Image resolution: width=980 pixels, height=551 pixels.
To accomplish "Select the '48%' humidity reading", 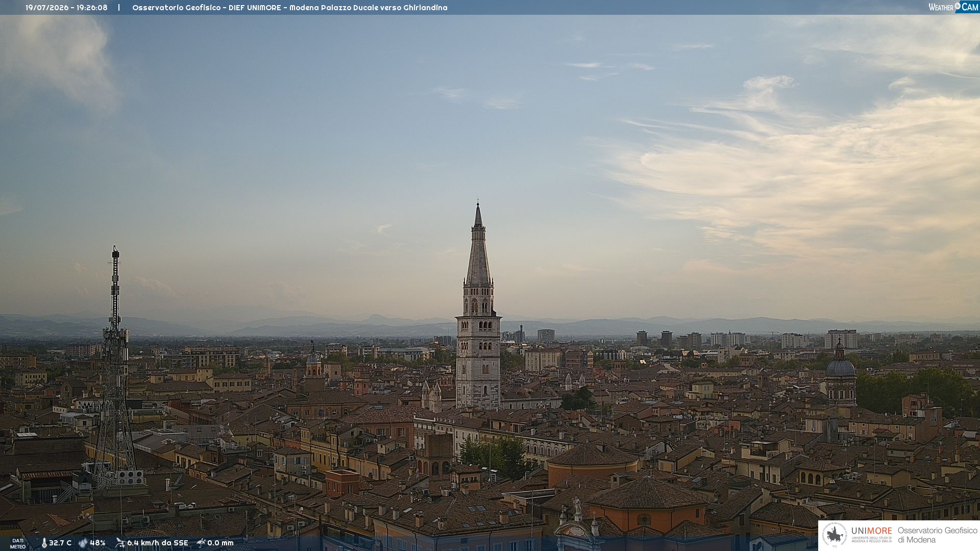I will [98, 543].
